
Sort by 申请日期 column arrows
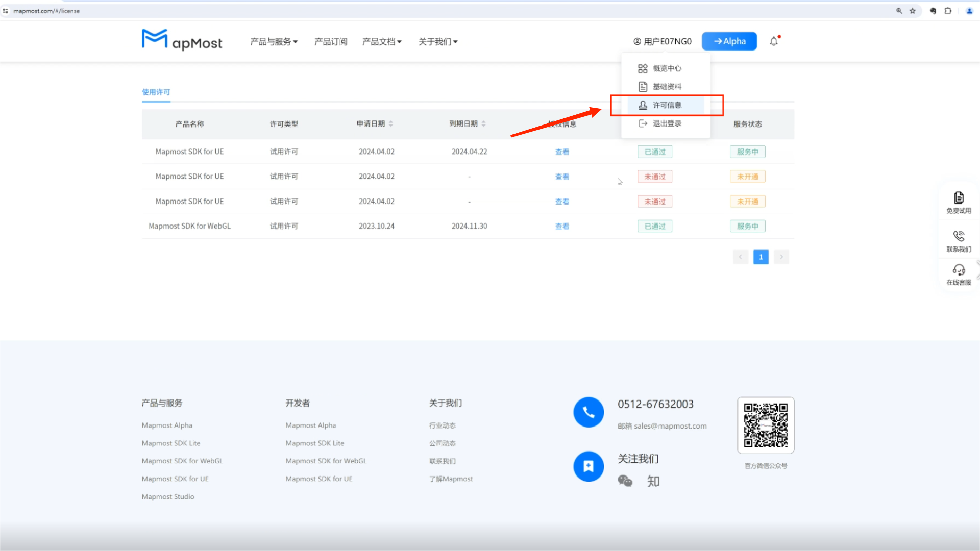[391, 123]
